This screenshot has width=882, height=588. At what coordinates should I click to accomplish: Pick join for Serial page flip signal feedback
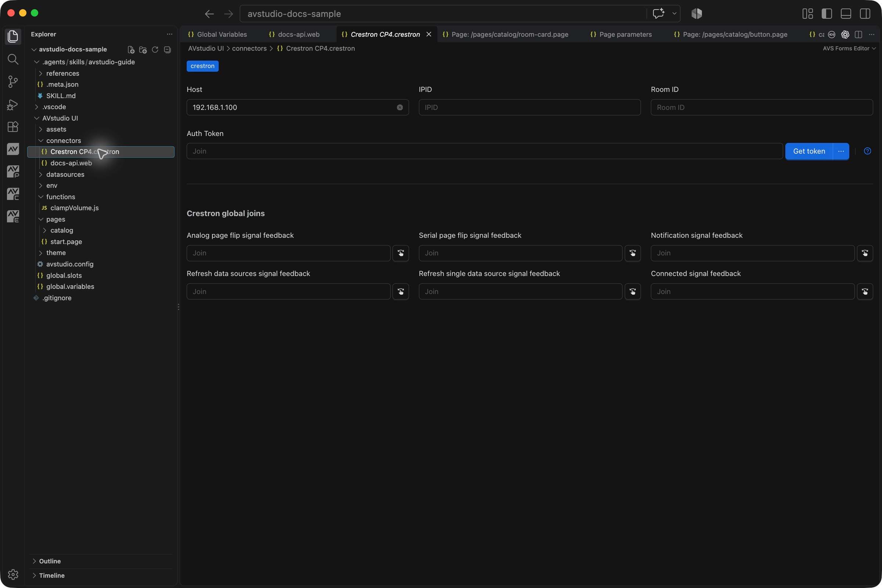tap(632, 253)
